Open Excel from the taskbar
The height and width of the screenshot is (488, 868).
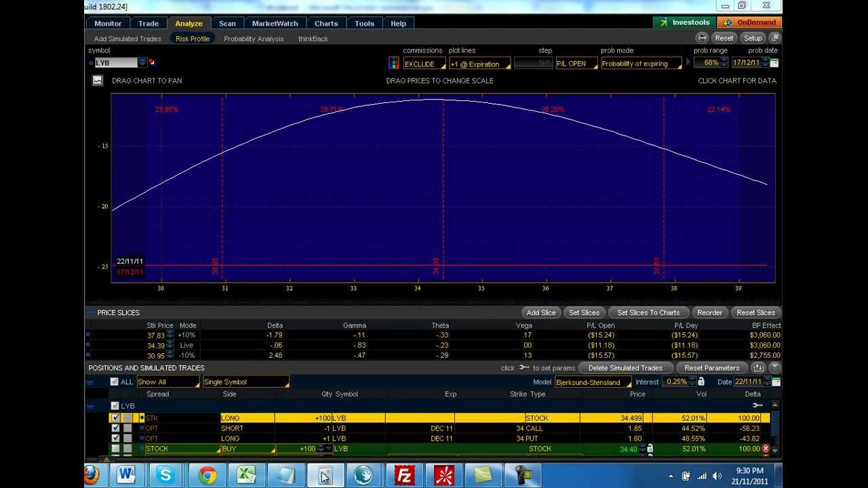246,475
